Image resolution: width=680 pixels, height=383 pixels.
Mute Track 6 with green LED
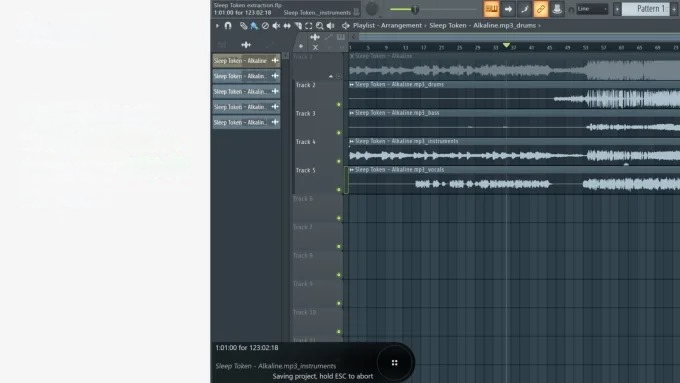(339, 218)
